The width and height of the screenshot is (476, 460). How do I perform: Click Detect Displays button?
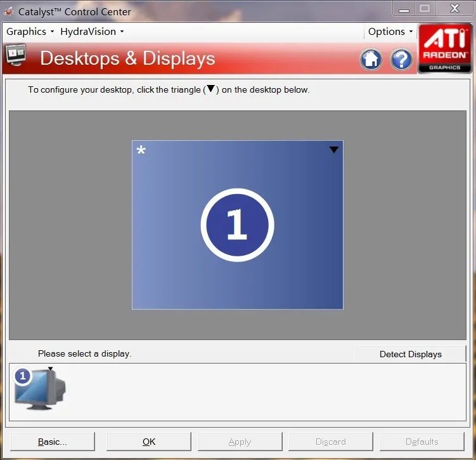pyautogui.click(x=411, y=354)
